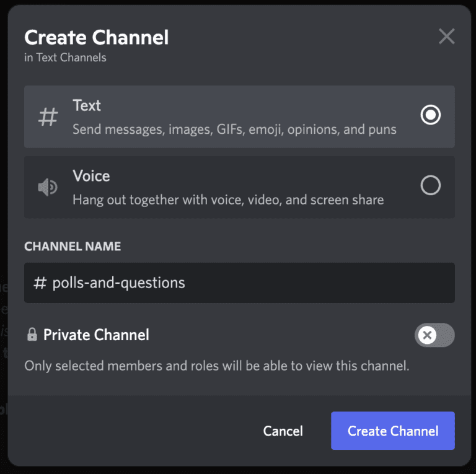Click the 'CHANNEL NAME' heading
The image size is (476, 474).
click(73, 247)
